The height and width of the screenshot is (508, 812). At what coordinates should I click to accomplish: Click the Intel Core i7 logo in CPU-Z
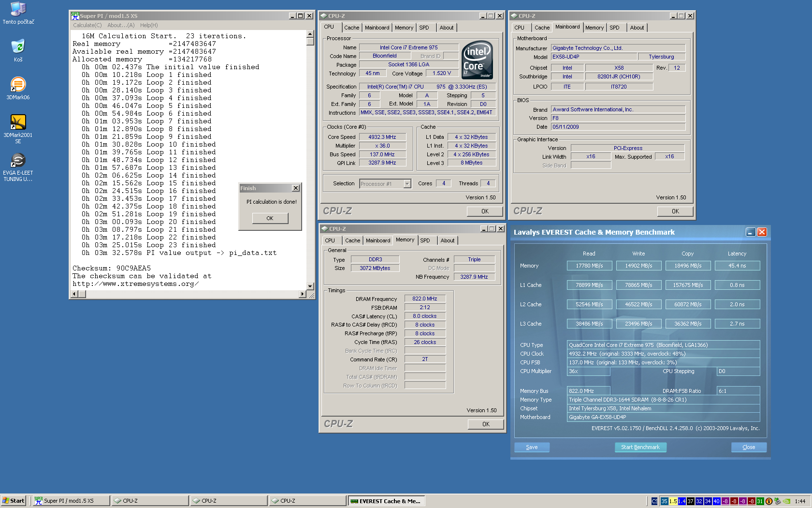[478, 60]
